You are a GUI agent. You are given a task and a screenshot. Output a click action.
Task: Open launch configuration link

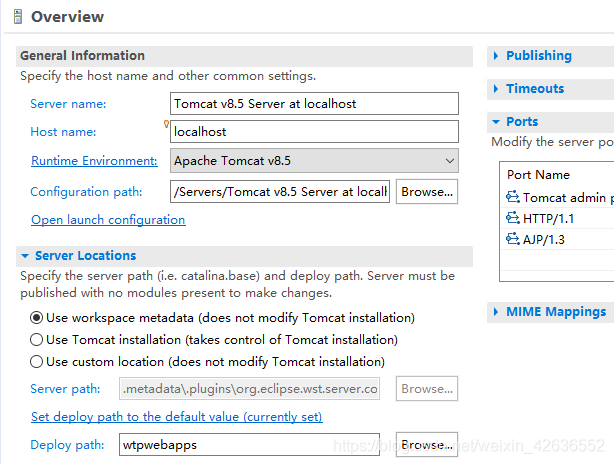tap(108, 220)
